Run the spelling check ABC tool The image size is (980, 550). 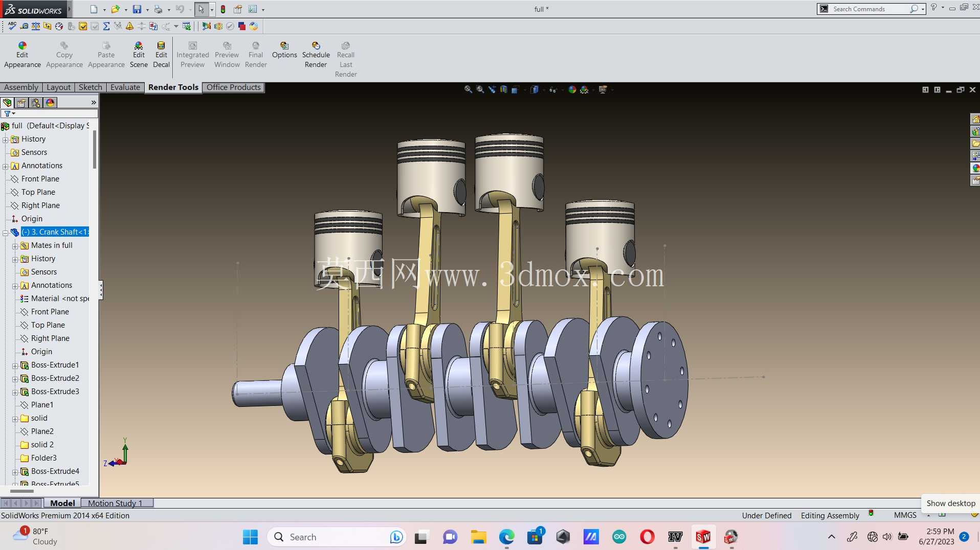(x=12, y=26)
